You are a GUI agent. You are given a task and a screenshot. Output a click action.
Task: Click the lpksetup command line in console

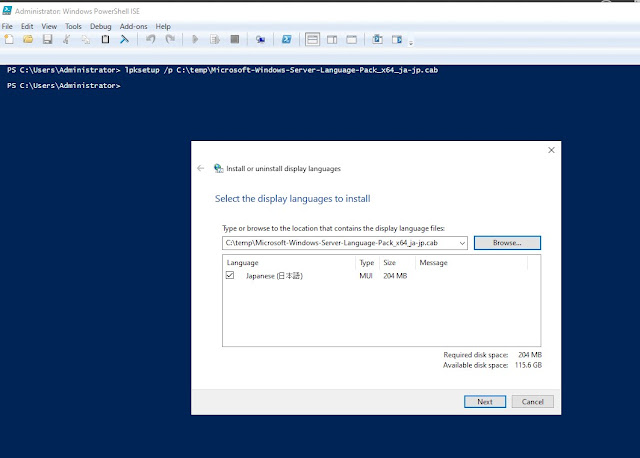(x=222, y=70)
